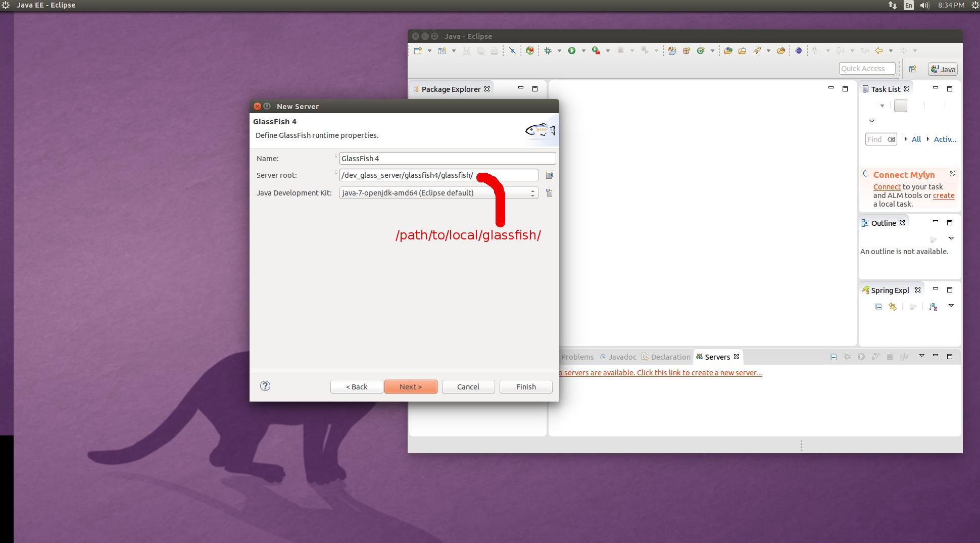Click the globe server icon with red badge
980x543 pixels.
tap(530, 51)
